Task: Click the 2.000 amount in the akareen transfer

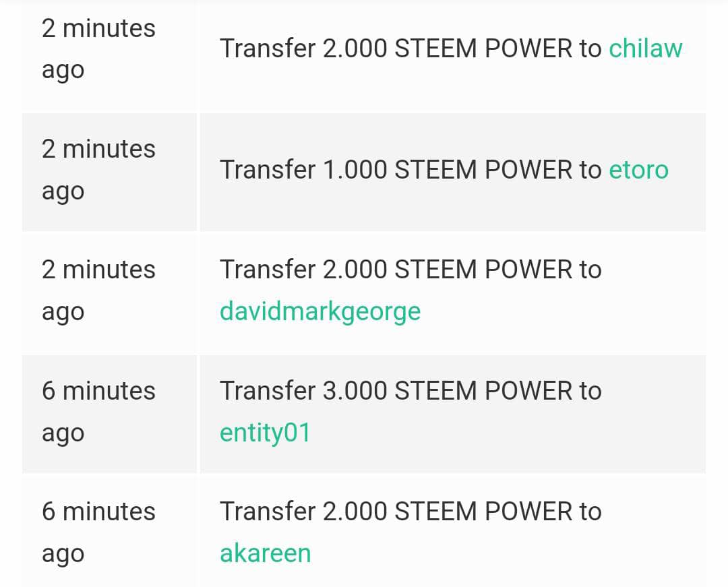Action: pyautogui.click(x=355, y=512)
